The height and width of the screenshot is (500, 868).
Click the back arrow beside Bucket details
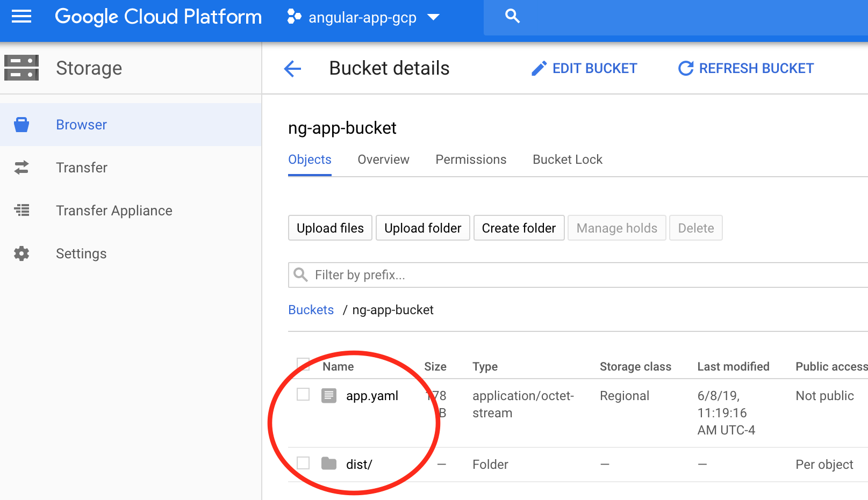pyautogui.click(x=292, y=69)
